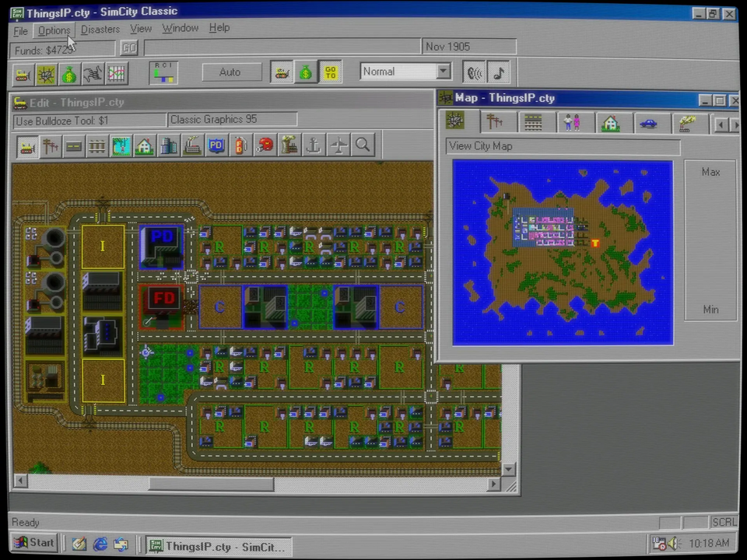
Task: Click the Auto button in the toolbar
Action: 232,72
